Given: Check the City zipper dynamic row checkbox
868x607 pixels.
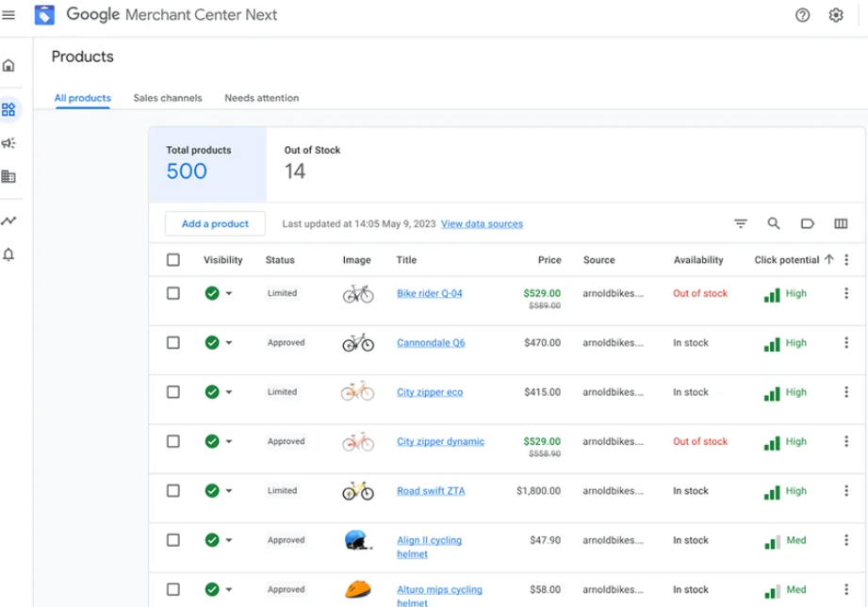Looking at the screenshot, I should point(173,441).
